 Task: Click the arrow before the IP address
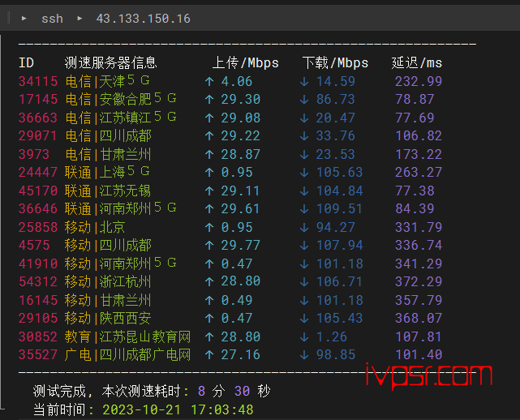point(80,18)
